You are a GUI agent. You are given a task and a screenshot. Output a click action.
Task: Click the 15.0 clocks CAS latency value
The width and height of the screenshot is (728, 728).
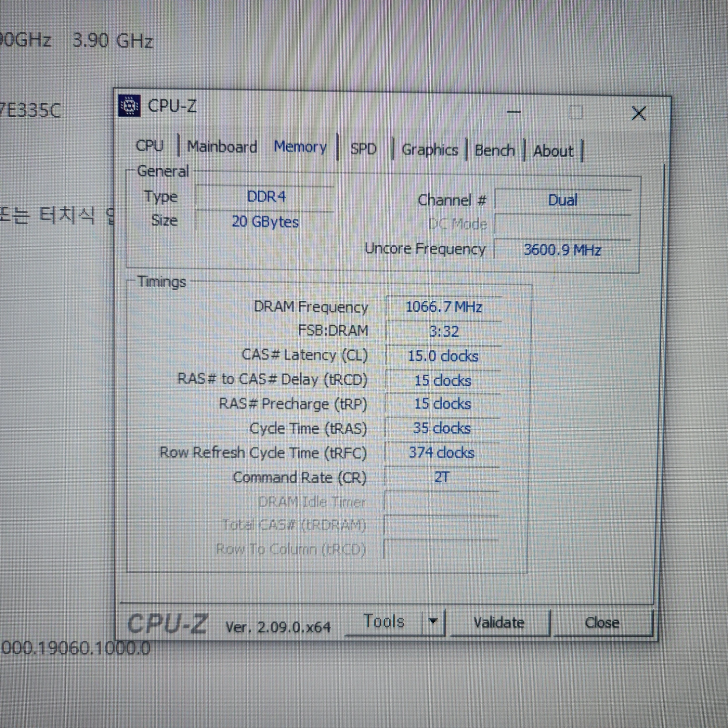[x=443, y=356]
